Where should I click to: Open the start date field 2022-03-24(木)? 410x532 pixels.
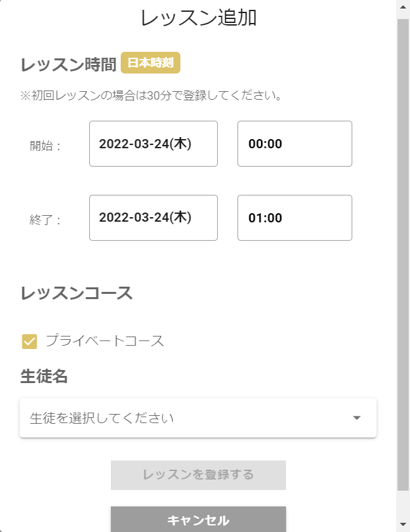click(154, 144)
